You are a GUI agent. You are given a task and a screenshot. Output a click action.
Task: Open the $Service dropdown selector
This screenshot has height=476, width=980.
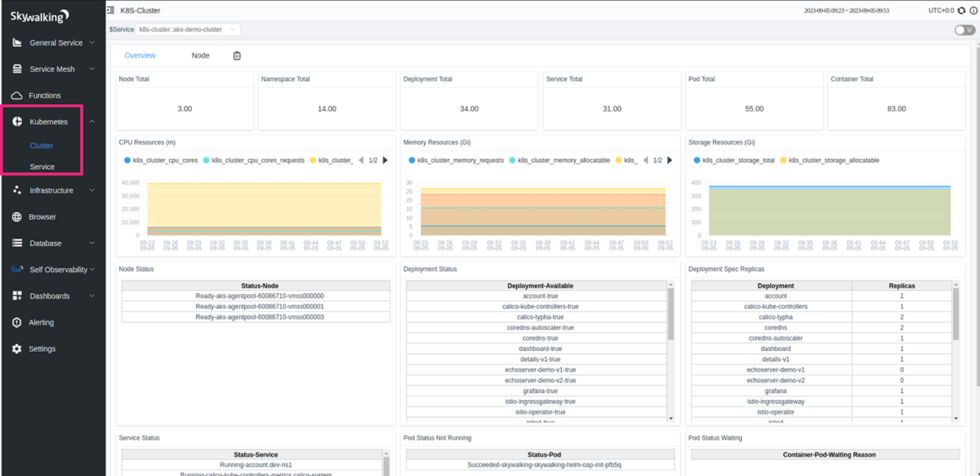click(x=188, y=30)
